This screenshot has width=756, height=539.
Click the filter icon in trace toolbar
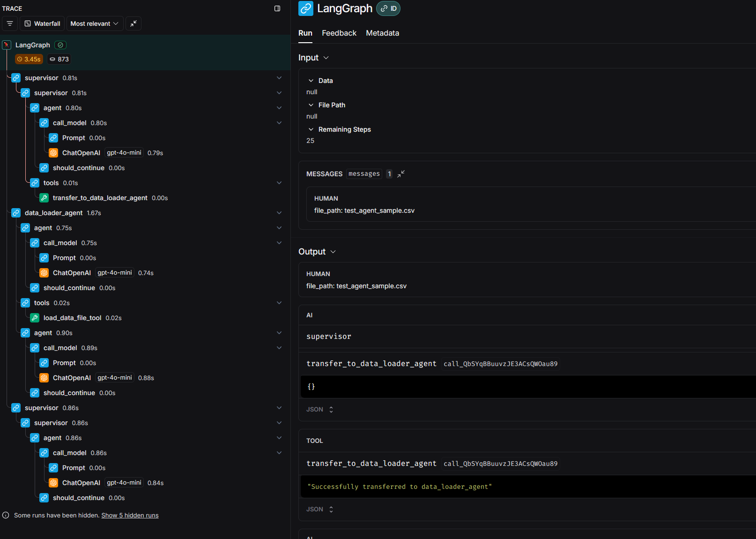tap(10, 23)
